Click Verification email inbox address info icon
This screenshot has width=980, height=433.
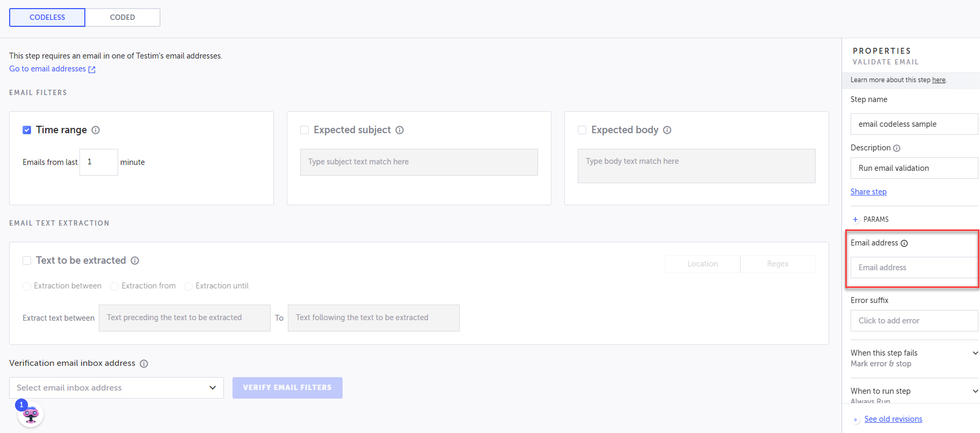click(144, 364)
